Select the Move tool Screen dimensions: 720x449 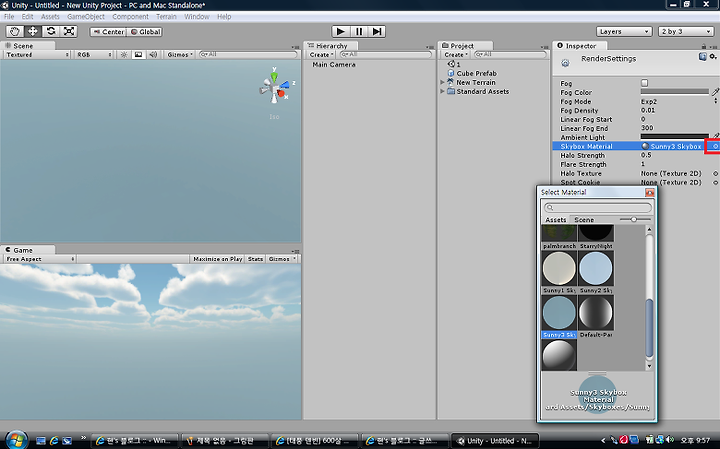tap(33, 31)
